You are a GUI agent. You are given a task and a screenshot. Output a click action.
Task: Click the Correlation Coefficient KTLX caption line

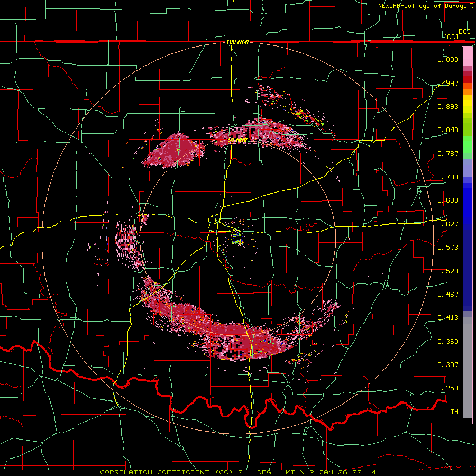point(238,472)
